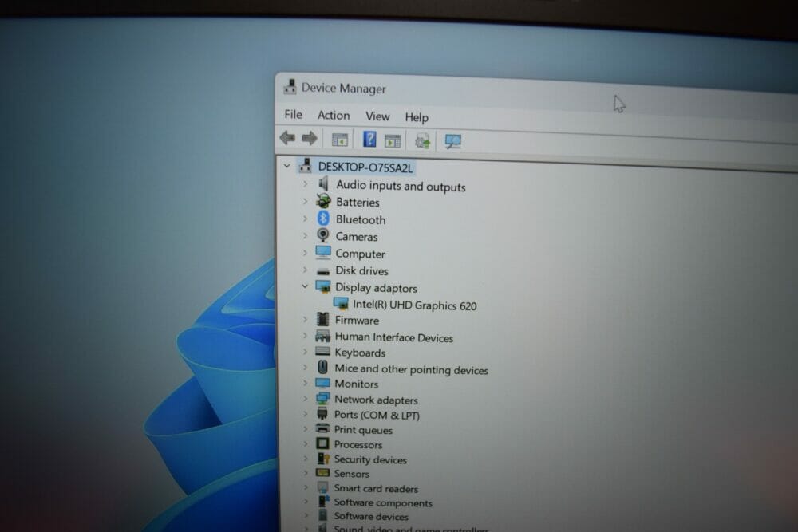
Task: Select the Print queues label
Action: pos(363,430)
